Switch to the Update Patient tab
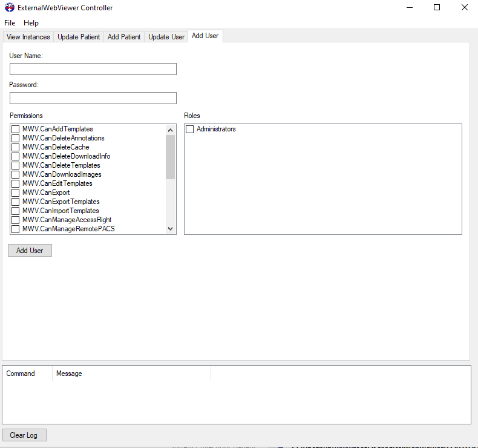478x448 pixels. pos(79,37)
